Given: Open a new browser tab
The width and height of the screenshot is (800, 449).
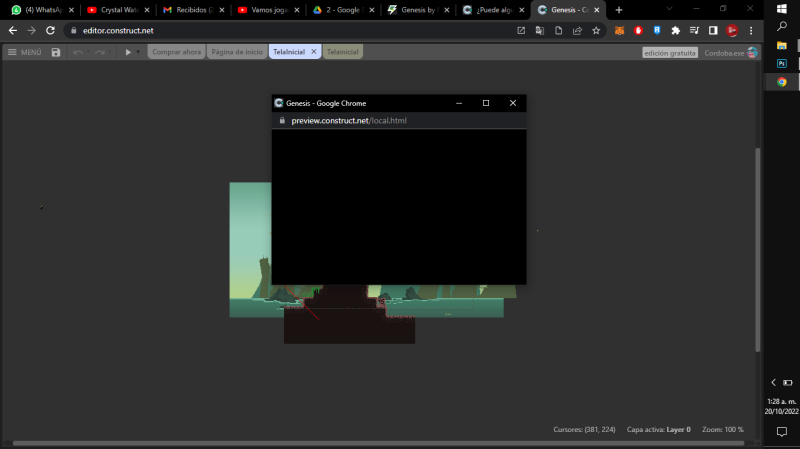Looking at the screenshot, I should coord(619,10).
